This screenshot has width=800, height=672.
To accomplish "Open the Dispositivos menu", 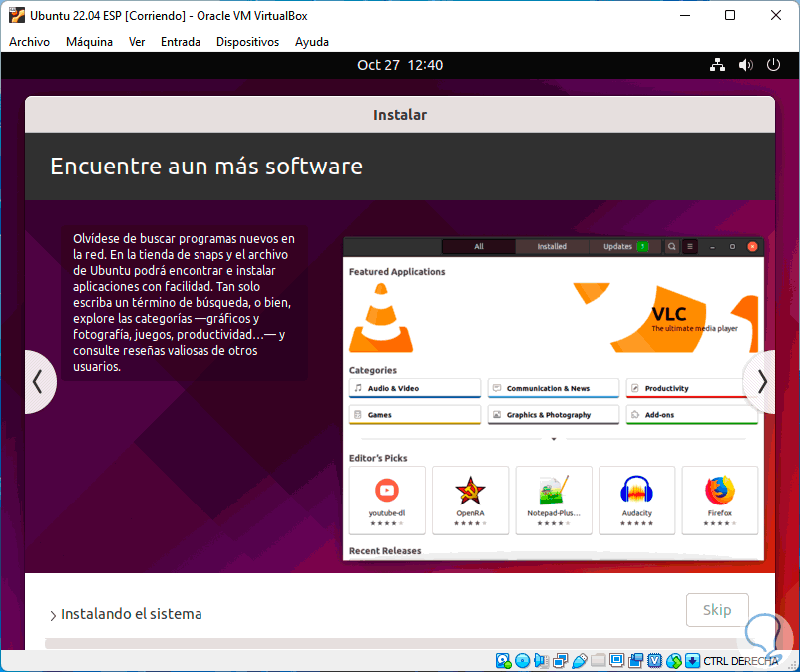I will pyautogui.click(x=247, y=42).
